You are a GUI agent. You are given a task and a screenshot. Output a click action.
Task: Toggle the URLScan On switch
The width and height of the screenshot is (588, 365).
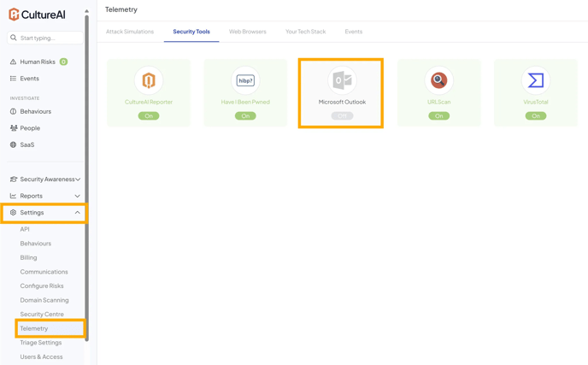click(x=438, y=116)
